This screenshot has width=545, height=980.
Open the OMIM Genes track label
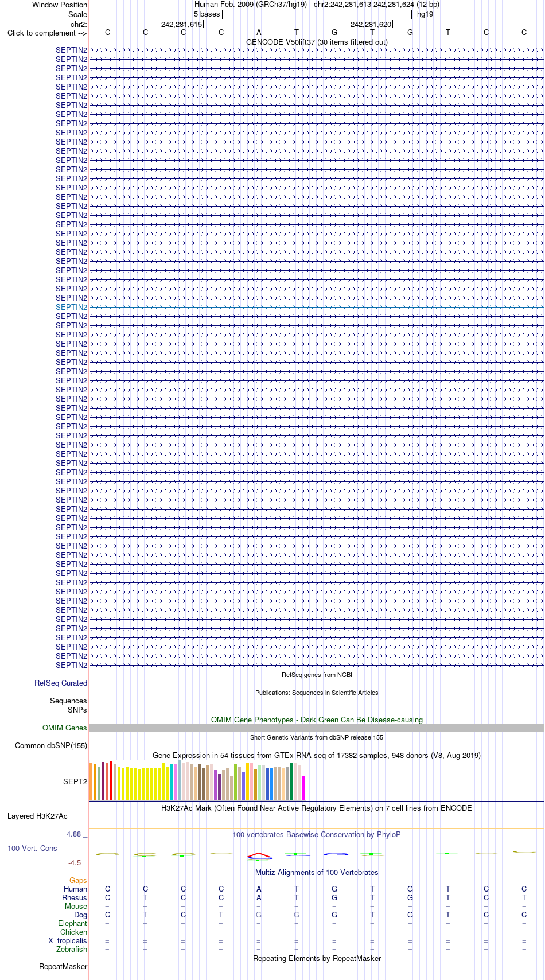[65, 728]
